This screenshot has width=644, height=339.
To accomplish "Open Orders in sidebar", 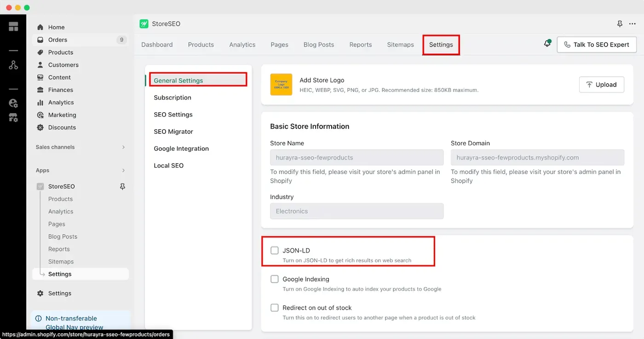I will pyautogui.click(x=80, y=40).
